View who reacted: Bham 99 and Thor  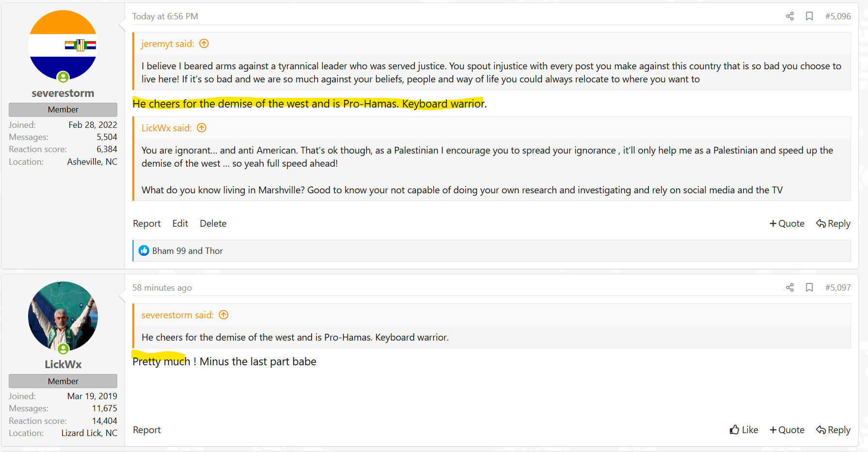tap(188, 251)
